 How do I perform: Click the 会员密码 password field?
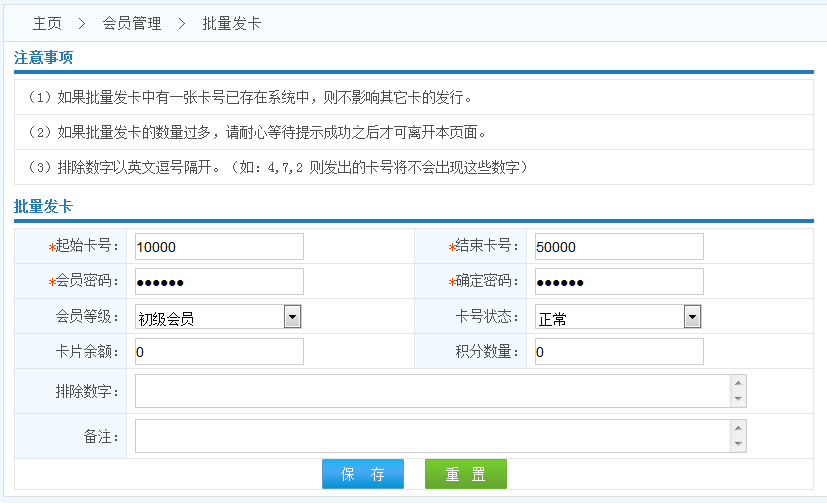tap(218, 282)
